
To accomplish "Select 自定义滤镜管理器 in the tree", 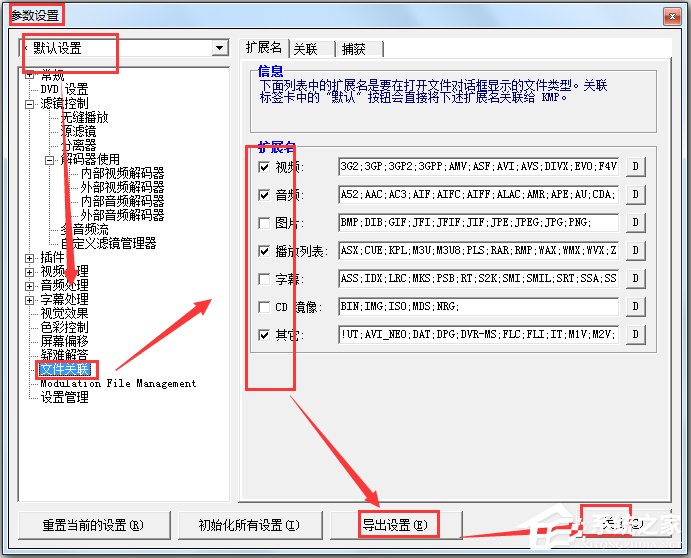I will click(108, 243).
